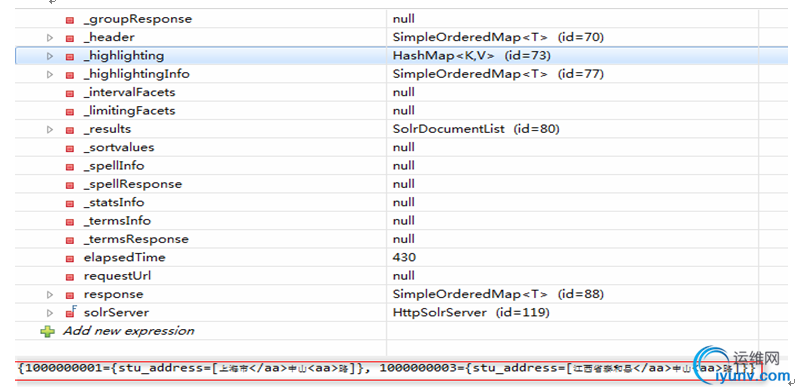Click the field icon beside response
Image resolution: width=796 pixels, height=392 pixels.
[x=70, y=295]
